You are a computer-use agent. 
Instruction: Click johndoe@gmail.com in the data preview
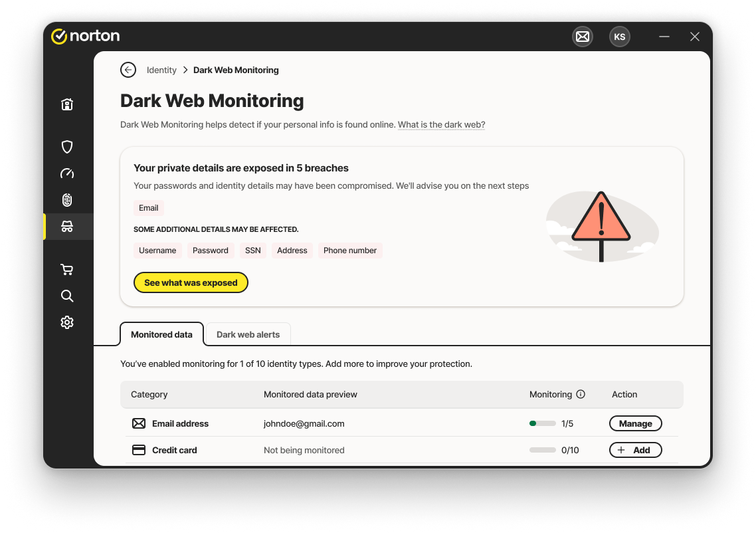coord(304,423)
